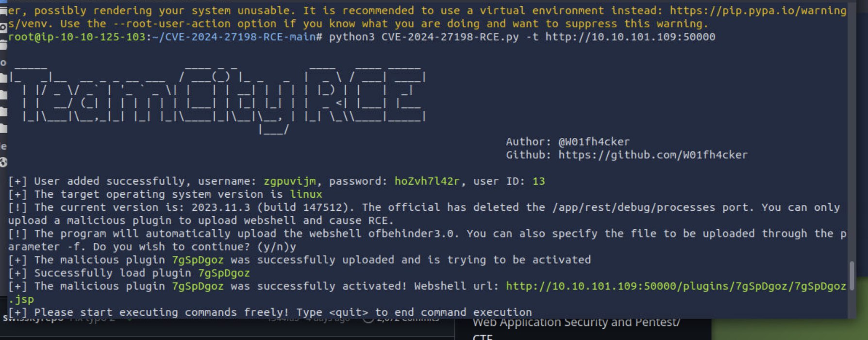The width and height of the screenshot is (868, 340).
Task: Click the root@ip-10-10-125-103 shell prompt
Action: pyautogui.click(x=77, y=37)
